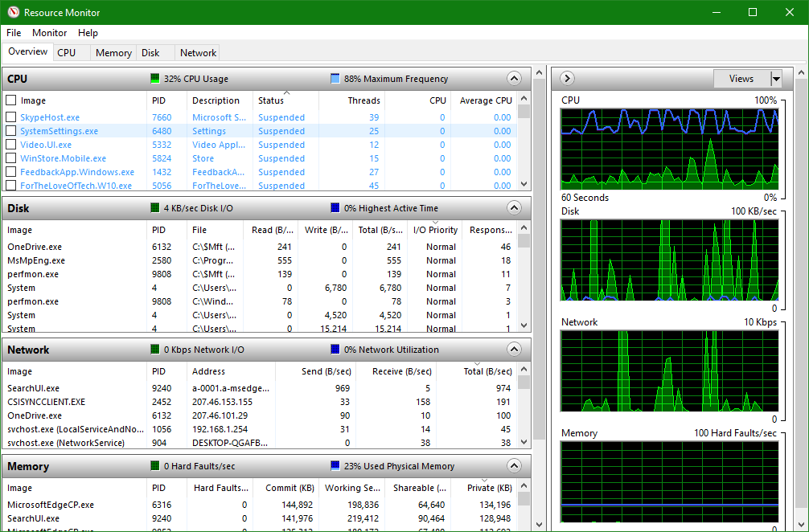This screenshot has width=809, height=532.
Task: Check the box next to SkypeHost.exe
Action: tap(11, 117)
